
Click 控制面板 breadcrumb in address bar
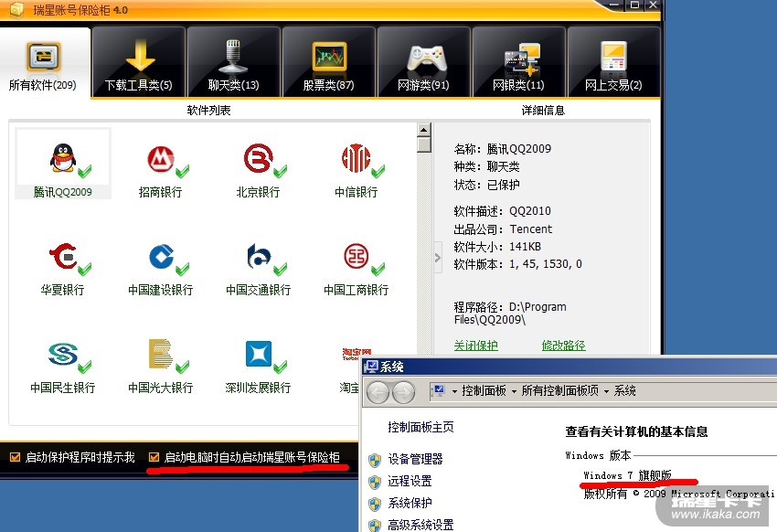coord(484,391)
